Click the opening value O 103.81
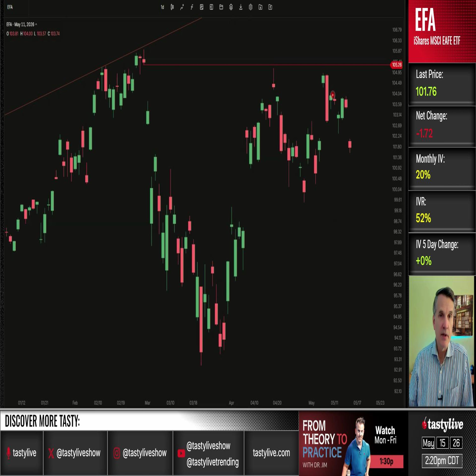This screenshot has width=476, height=476. tap(12, 33)
